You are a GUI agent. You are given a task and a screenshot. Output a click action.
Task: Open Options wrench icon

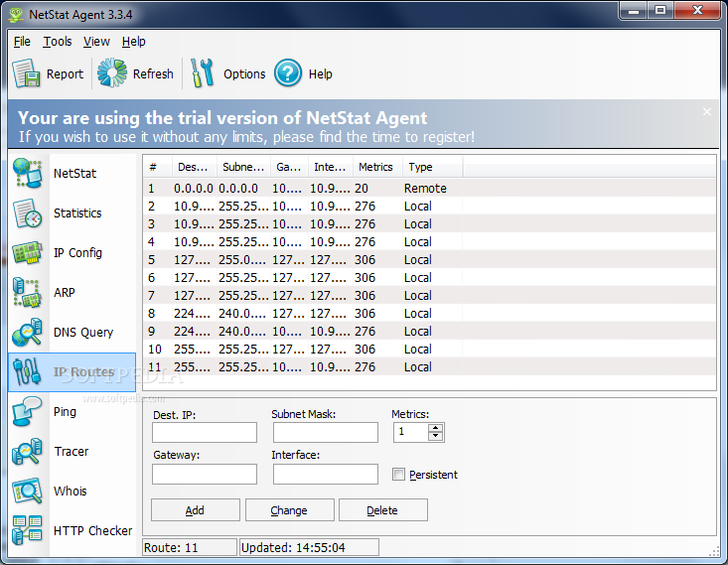coord(203,72)
